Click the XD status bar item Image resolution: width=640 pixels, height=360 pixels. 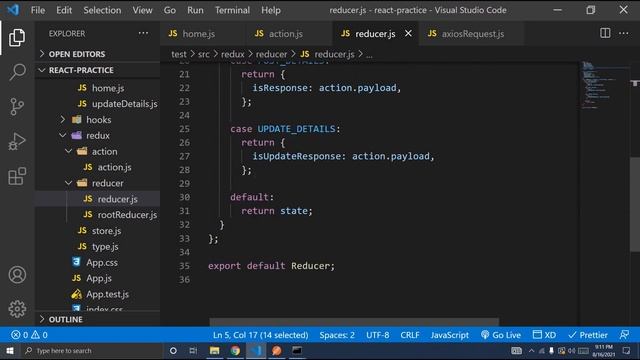tap(544, 335)
